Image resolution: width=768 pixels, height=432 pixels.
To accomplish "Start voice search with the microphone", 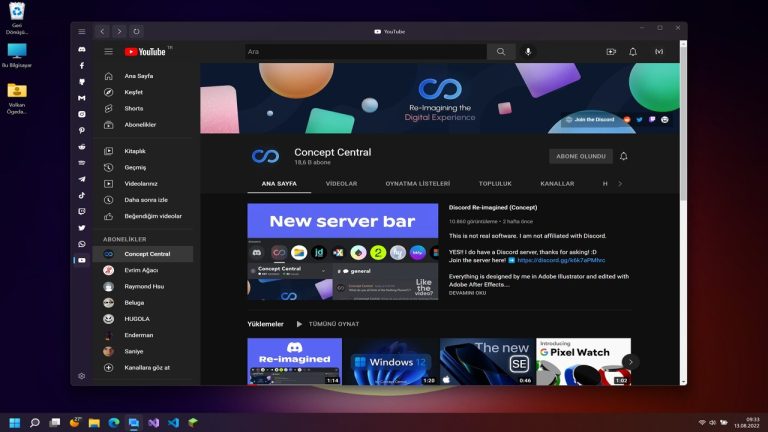I will tap(528, 51).
